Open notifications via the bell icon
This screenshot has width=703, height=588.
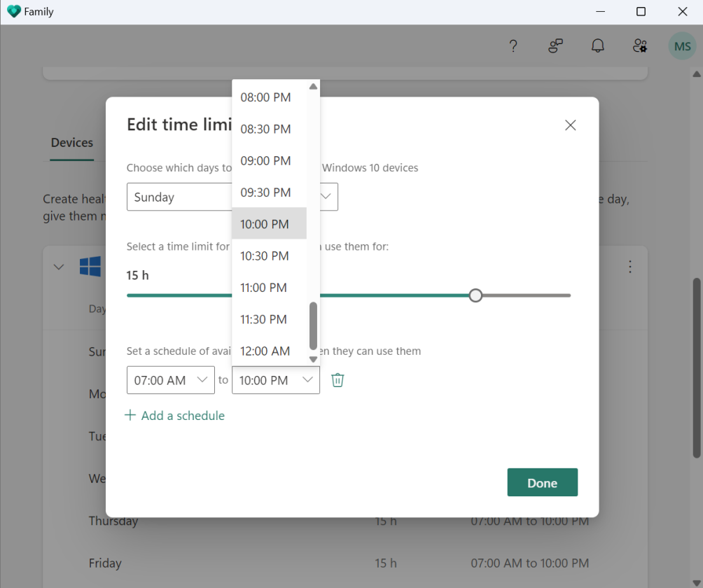click(x=597, y=45)
